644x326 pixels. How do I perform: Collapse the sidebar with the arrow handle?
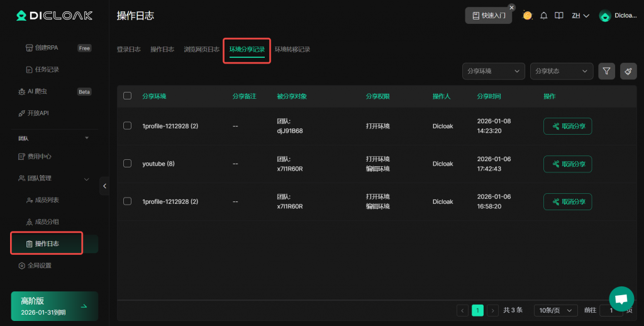point(104,186)
